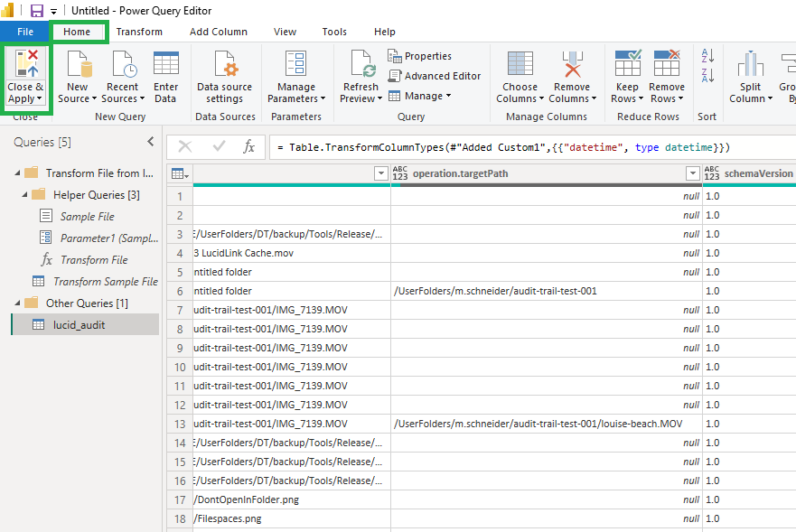
Task: Confirm the formula with the checkmark
Action: [220, 146]
